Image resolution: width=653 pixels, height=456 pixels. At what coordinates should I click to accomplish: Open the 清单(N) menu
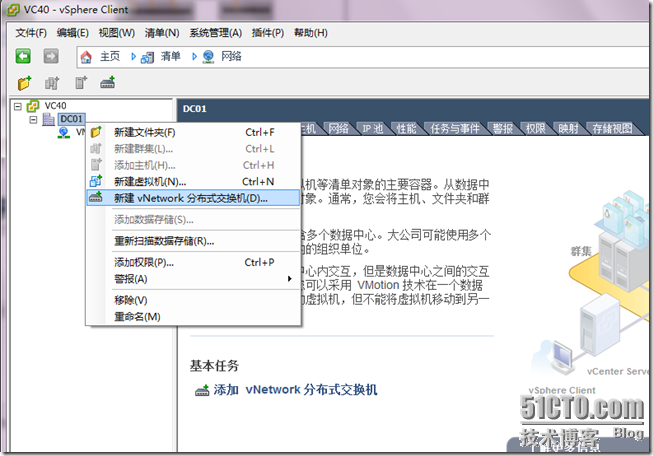click(x=162, y=32)
